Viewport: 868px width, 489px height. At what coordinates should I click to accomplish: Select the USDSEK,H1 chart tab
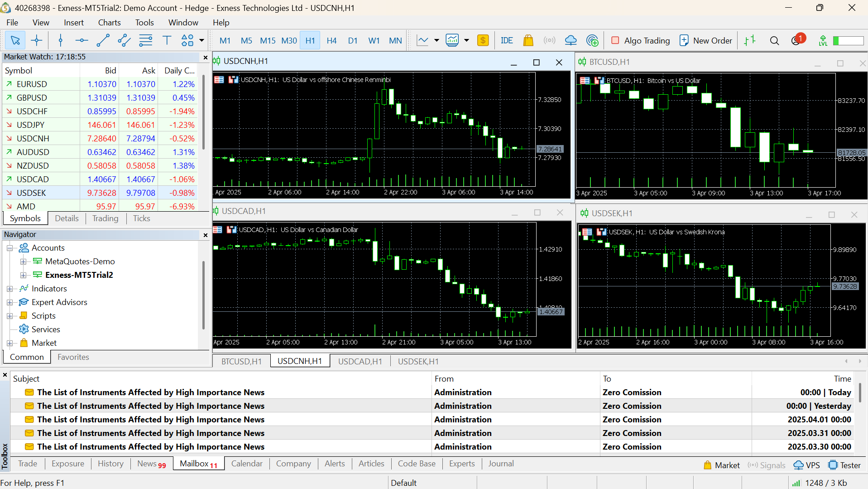pyautogui.click(x=418, y=361)
